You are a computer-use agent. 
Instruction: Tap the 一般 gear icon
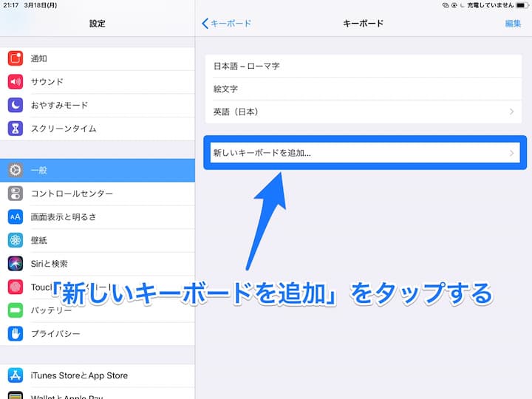(x=16, y=170)
